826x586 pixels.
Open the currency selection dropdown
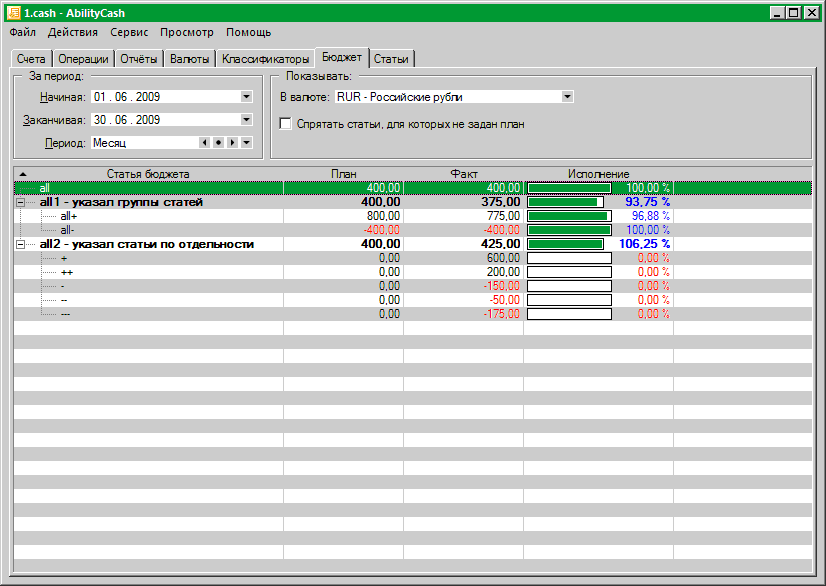tap(567, 97)
